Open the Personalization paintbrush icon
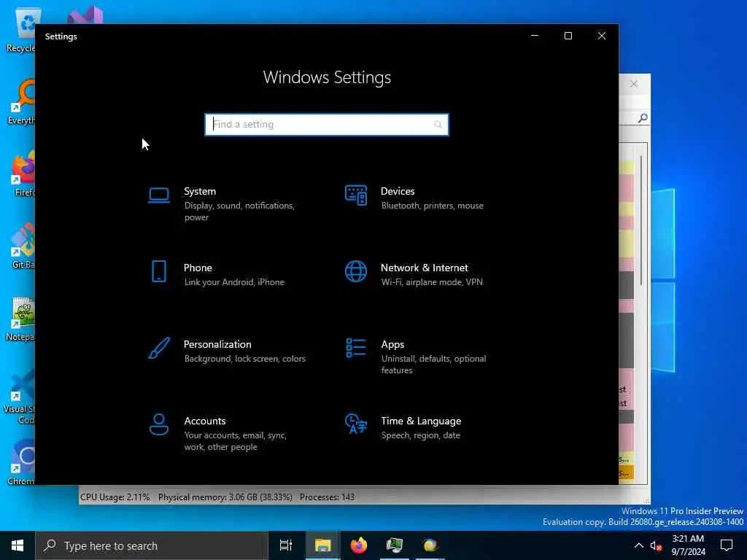Screen dimensions: 747x560 (x=158, y=348)
